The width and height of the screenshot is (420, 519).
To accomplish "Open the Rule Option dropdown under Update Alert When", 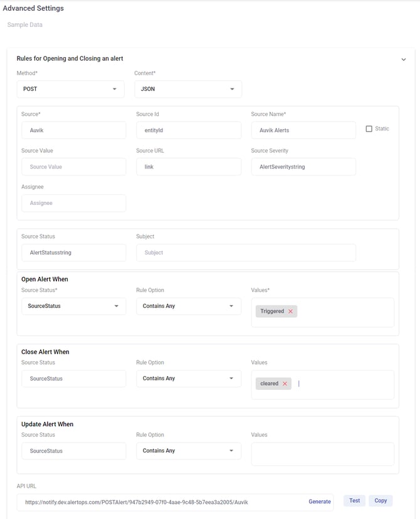I will tap(189, 451).
